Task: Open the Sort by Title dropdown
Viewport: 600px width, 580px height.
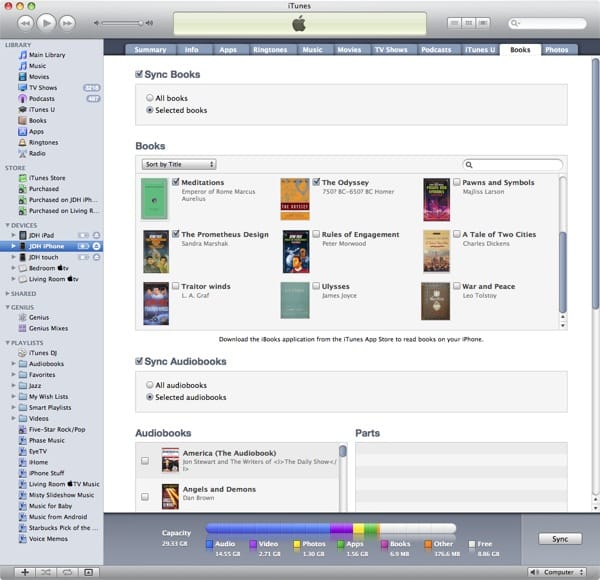Action: (x=179, y=164)
